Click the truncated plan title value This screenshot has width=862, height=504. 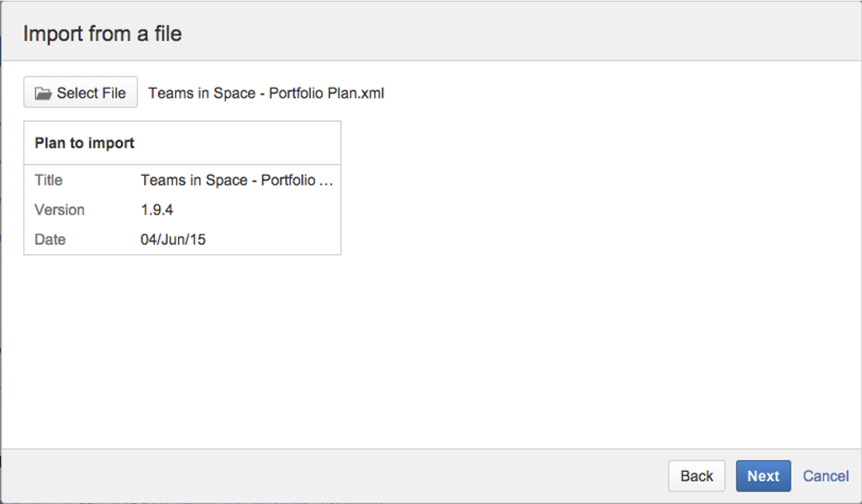point(237,180)
